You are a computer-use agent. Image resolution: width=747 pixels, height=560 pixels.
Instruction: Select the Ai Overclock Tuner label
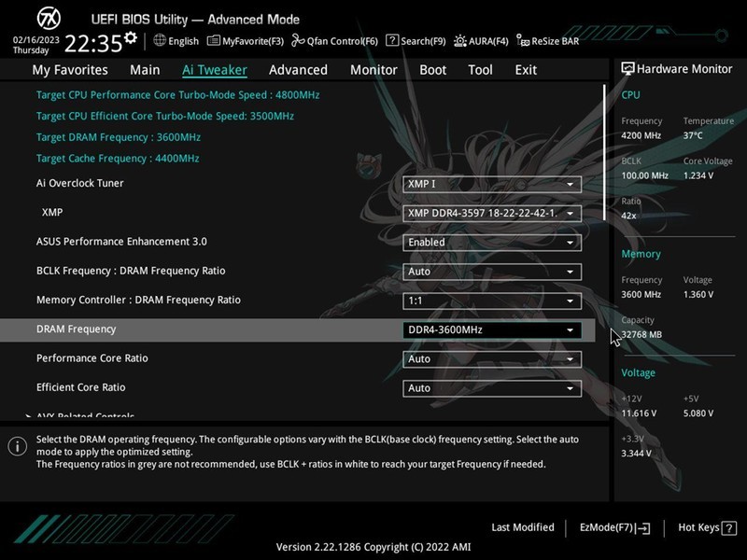point(80,183)
